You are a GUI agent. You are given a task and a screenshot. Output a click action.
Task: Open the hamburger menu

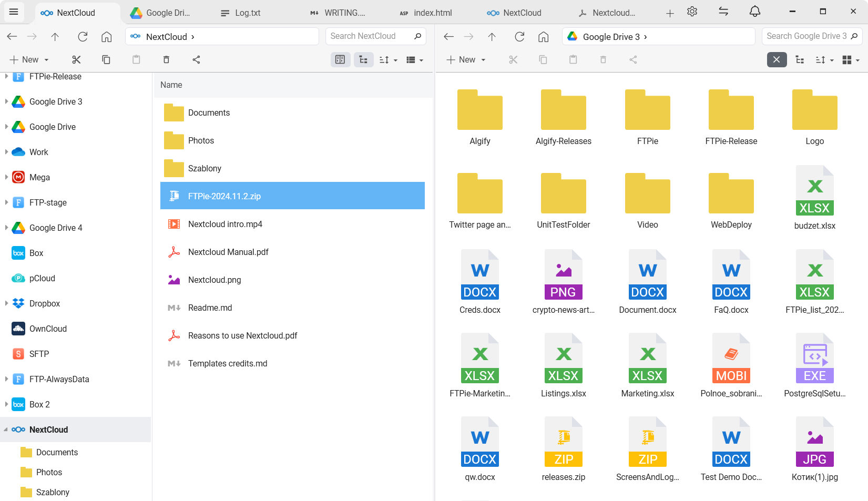coord(14,12)
